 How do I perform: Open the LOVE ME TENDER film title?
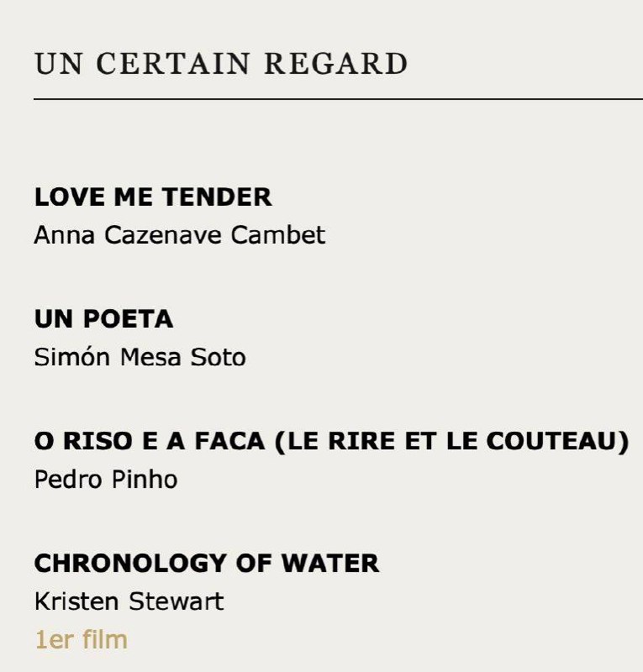pyautogui.click(x=153, y=197)
